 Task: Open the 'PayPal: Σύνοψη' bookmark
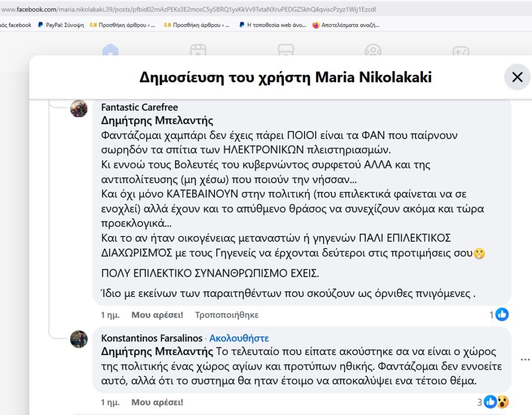click(61, 25)
